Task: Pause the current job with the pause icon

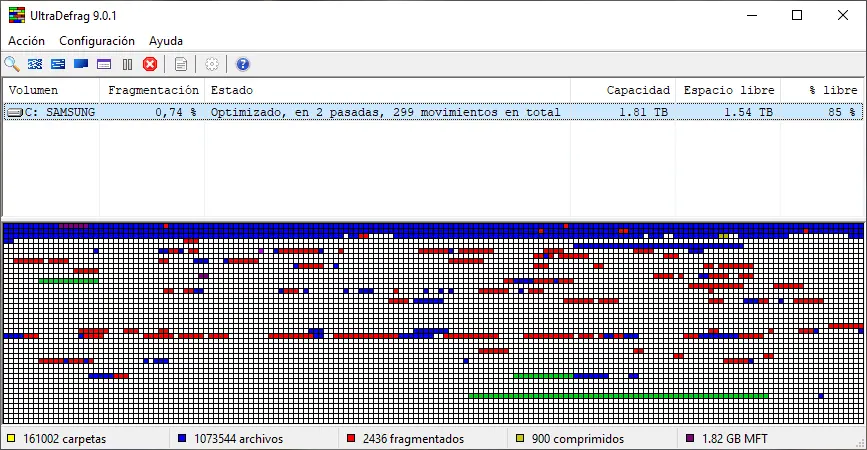Action: tap(127, 65)
